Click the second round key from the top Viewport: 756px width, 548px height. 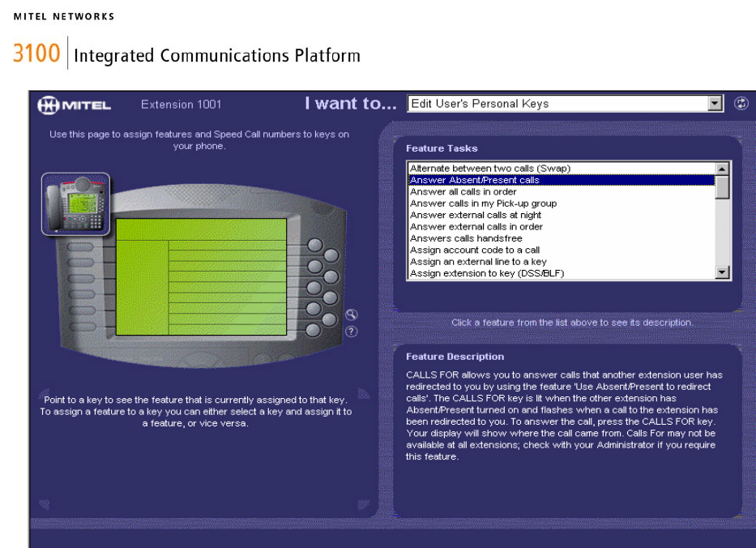tap(331, 255)
